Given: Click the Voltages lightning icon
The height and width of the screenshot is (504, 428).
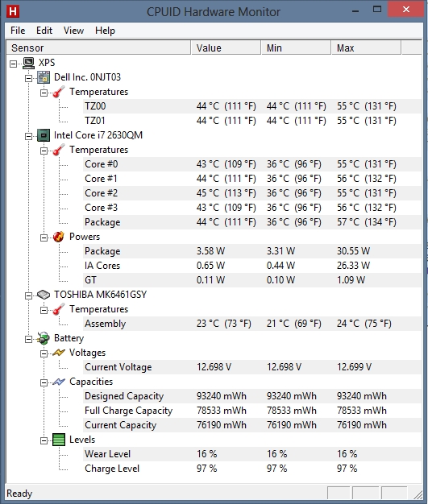Looking at the screenshot, I should tap(59, 353).
